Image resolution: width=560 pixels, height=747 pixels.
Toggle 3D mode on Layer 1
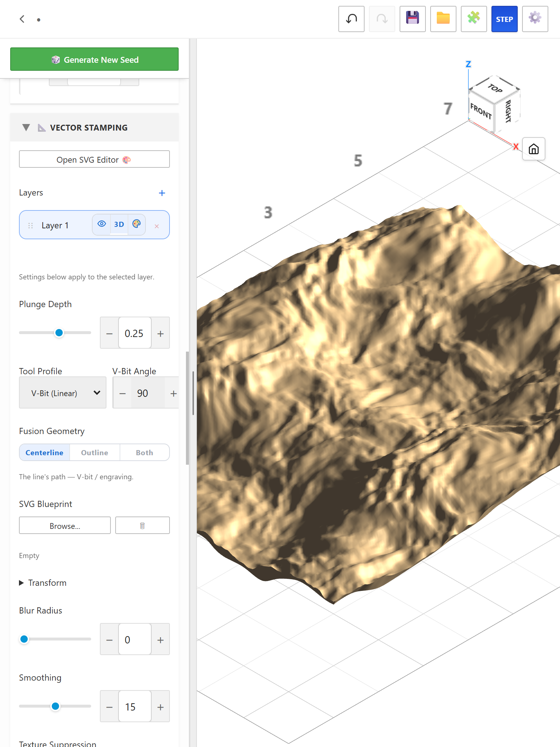119,224
